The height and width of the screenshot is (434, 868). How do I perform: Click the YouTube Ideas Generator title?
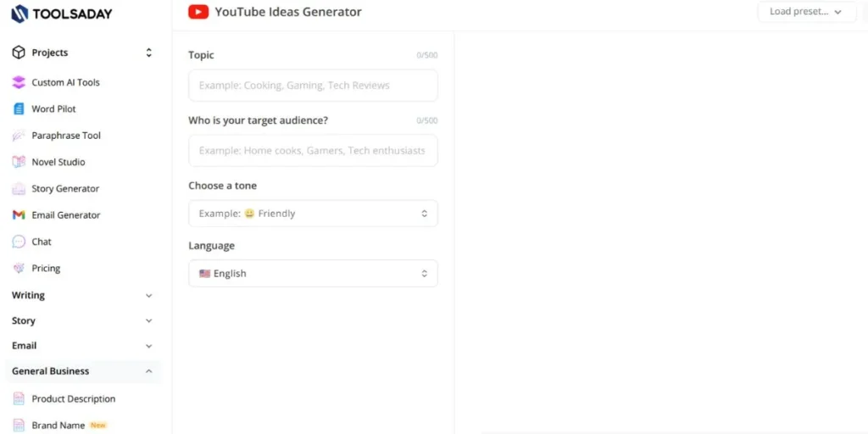click(x=288, y=12)
